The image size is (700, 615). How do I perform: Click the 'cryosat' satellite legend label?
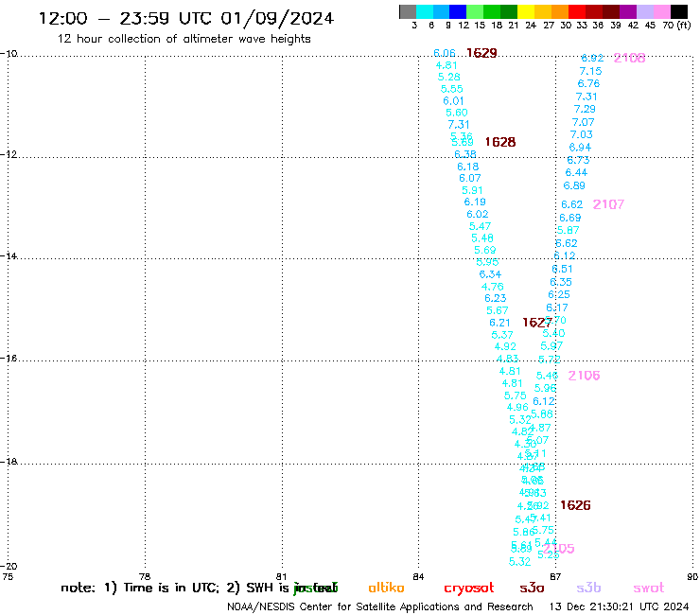click(x=469, y=589)
